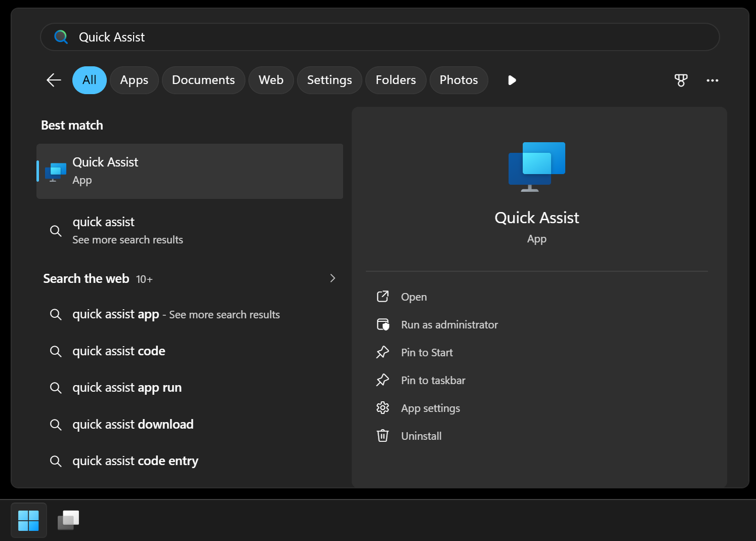The height and width of the screenshot is (541, 756).
Task: Switch to the Photos filter tab
Action: coord(459,80)
